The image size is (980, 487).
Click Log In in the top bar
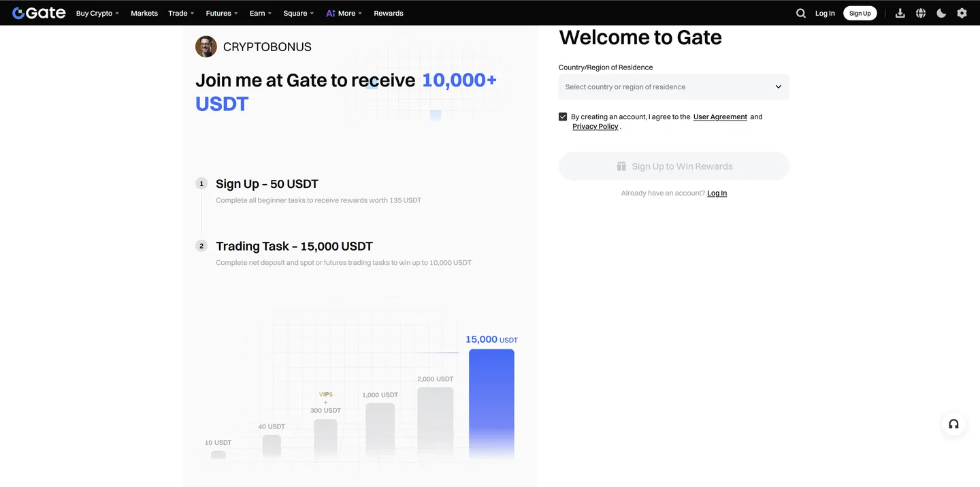coord(825,13)
